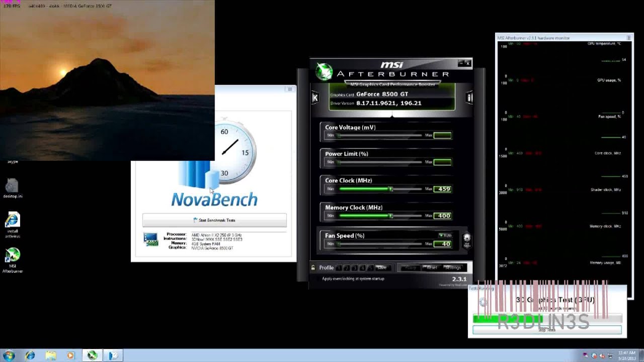Image resolution: width=644 pixels, height=362 pixels.
Task: Click the Afterburner Apply button
Action: coord(411,267)
